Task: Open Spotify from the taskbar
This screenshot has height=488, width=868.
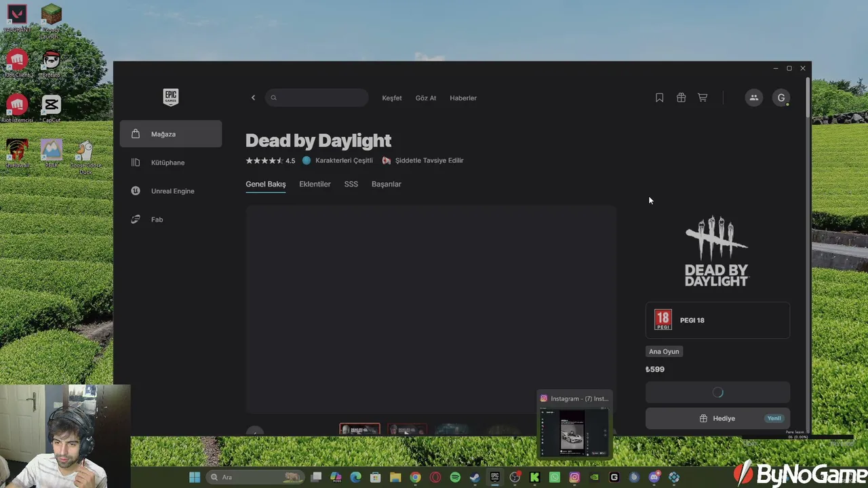Action: click(x=455, y=477)
